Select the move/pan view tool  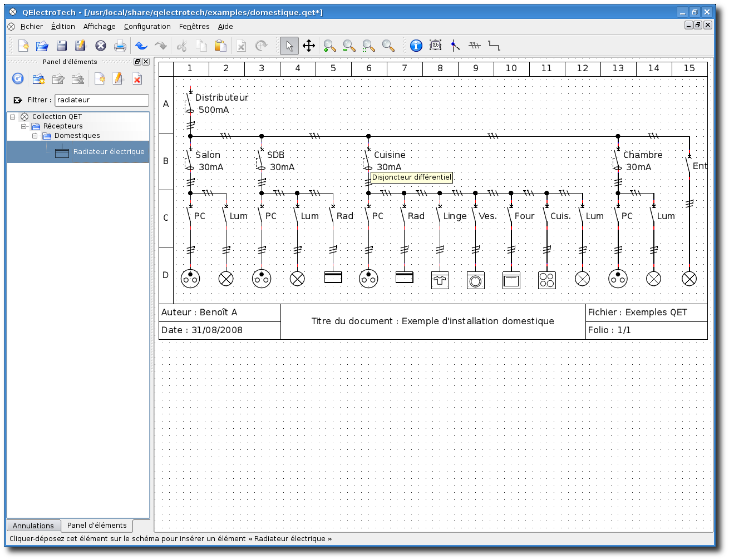309,46
